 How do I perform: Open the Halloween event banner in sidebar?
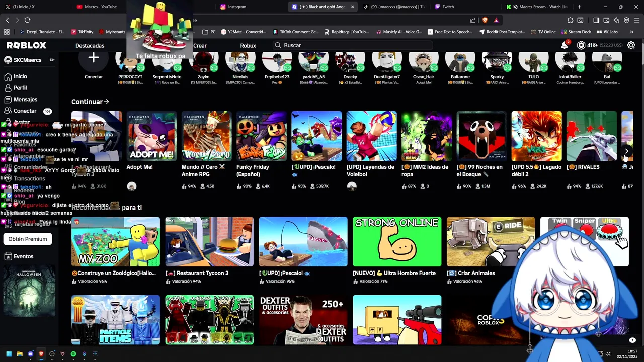pos(29,291)
